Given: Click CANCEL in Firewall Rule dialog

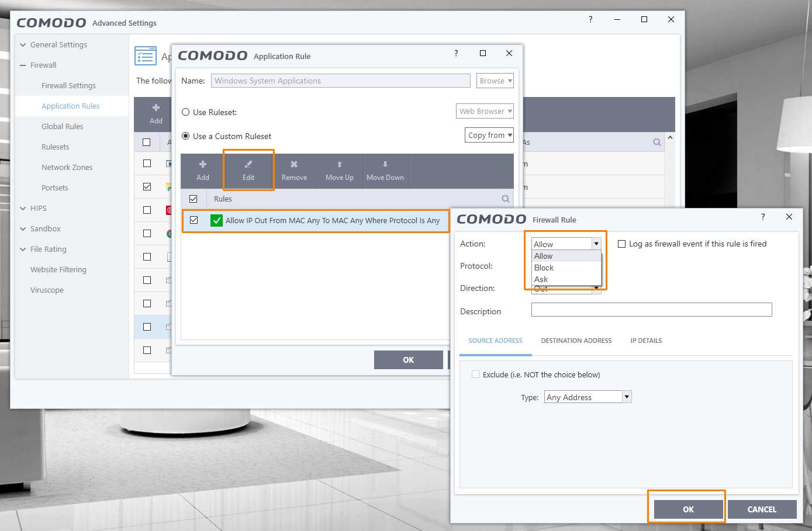Looking at the screenshot, I should [762, 509].
